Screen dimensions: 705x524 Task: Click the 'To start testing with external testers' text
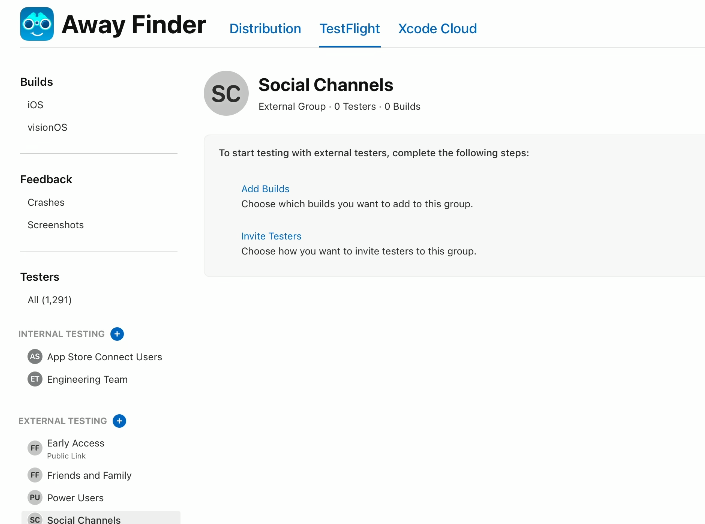pos(374,153)
